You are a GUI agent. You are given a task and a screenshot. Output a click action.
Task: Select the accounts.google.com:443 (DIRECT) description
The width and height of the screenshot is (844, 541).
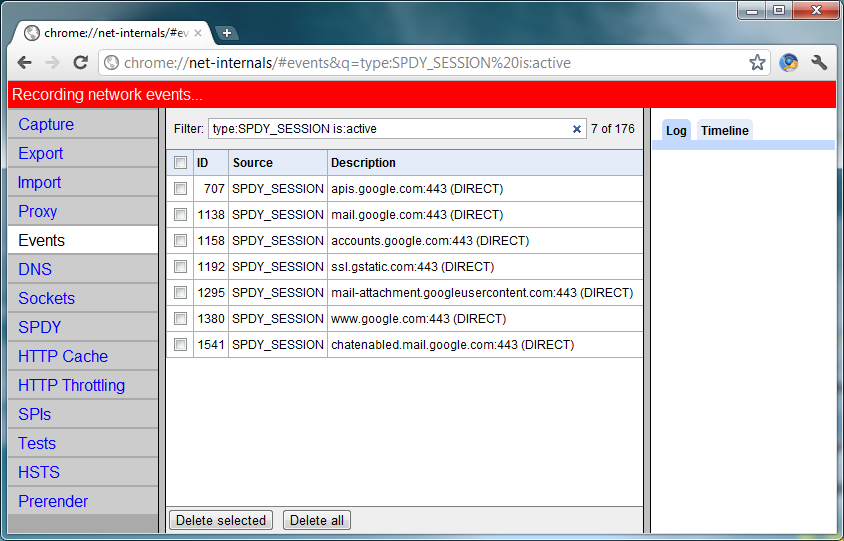[x=430, y=240]
